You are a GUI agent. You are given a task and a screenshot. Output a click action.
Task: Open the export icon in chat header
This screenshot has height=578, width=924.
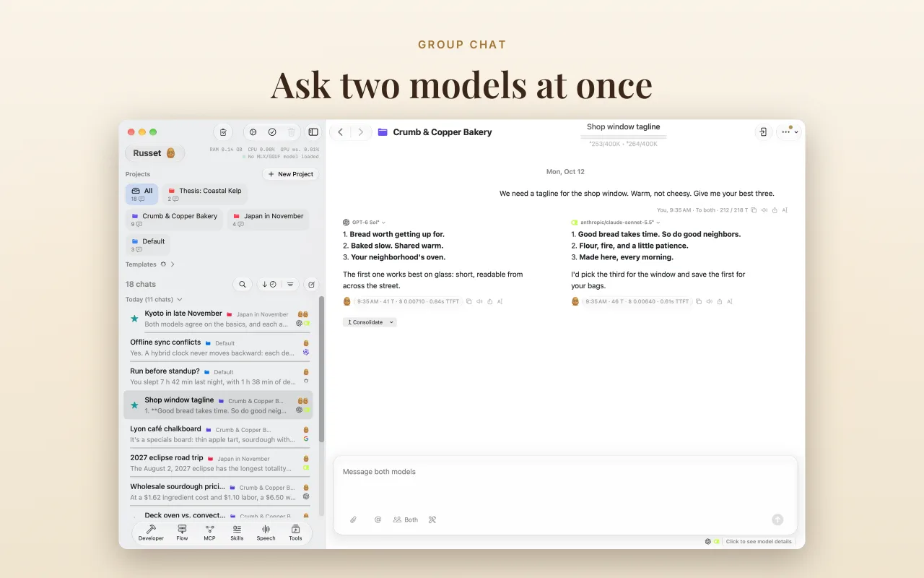click(763, 132)
